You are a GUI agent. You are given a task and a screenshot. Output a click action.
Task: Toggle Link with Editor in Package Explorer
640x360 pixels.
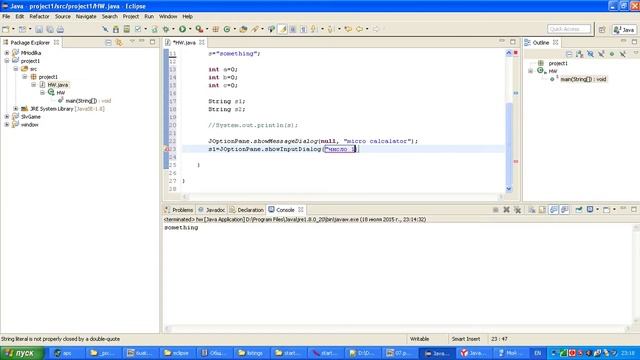[x=119, y=42]
